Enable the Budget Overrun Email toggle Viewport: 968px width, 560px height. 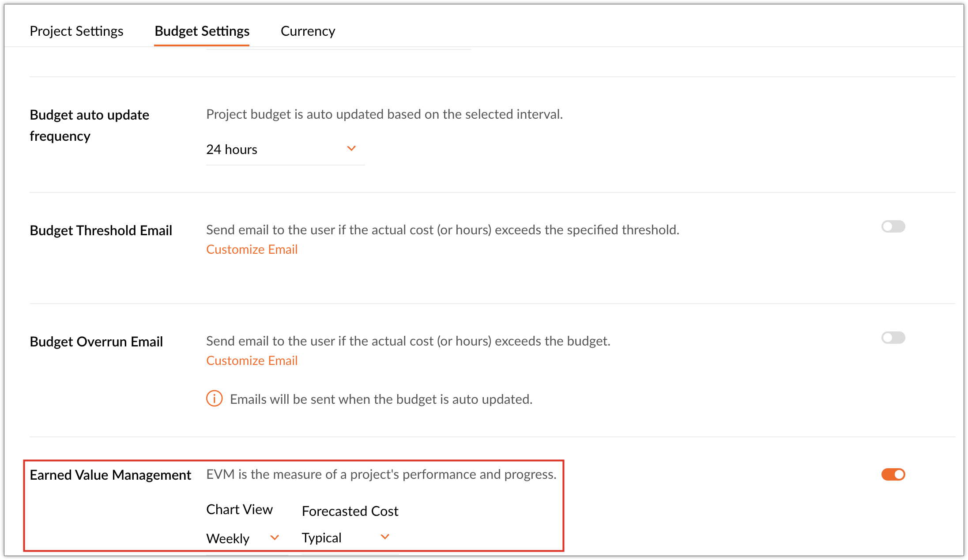[x=893, y=338]
